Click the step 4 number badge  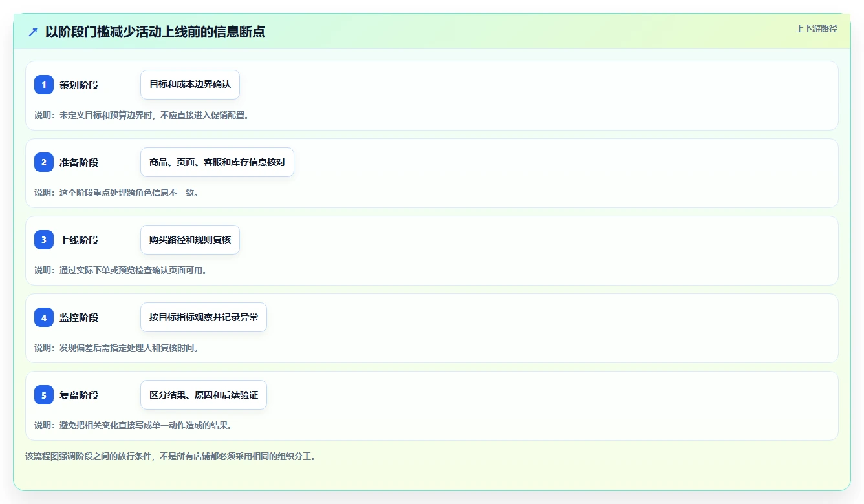[44, 317]
